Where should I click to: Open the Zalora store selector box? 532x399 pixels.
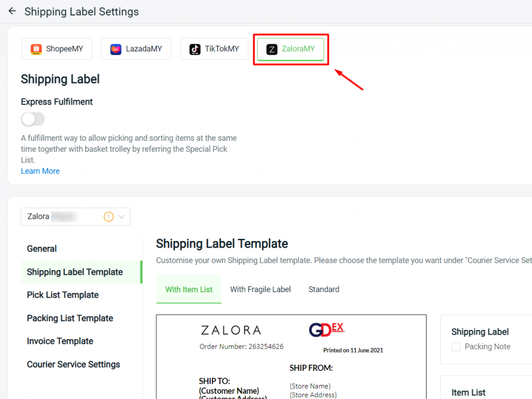coord(76,217)
